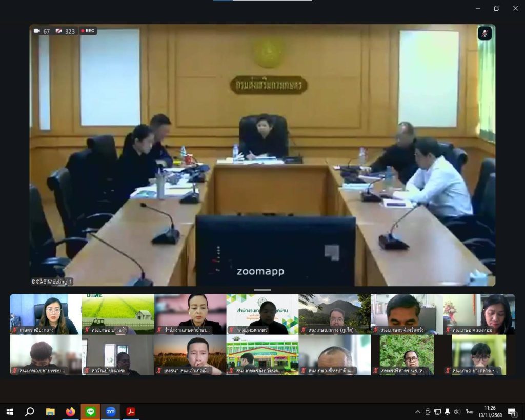Click the Windows search magnifier icon

tap(30, 411)
